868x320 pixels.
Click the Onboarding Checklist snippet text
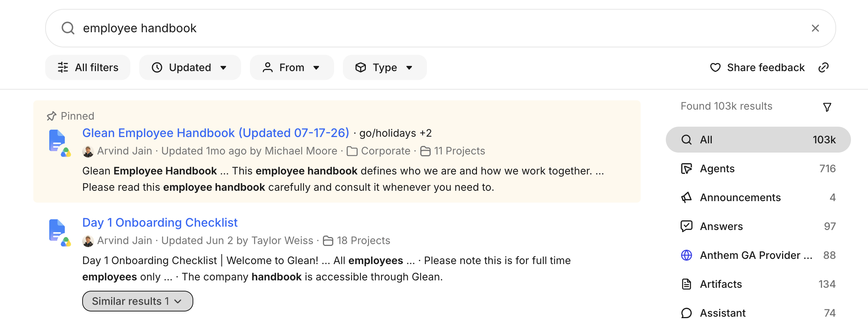point(327,269)
